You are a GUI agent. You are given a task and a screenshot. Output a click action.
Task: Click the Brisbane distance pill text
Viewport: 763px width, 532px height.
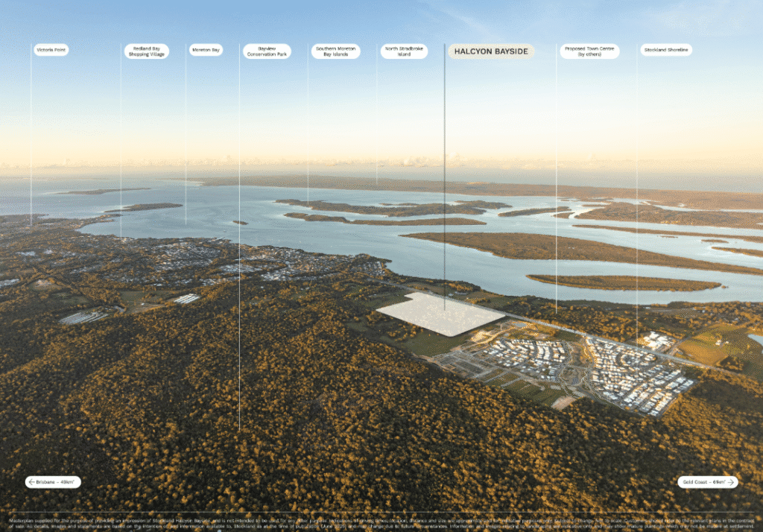[x=57, y=482]
